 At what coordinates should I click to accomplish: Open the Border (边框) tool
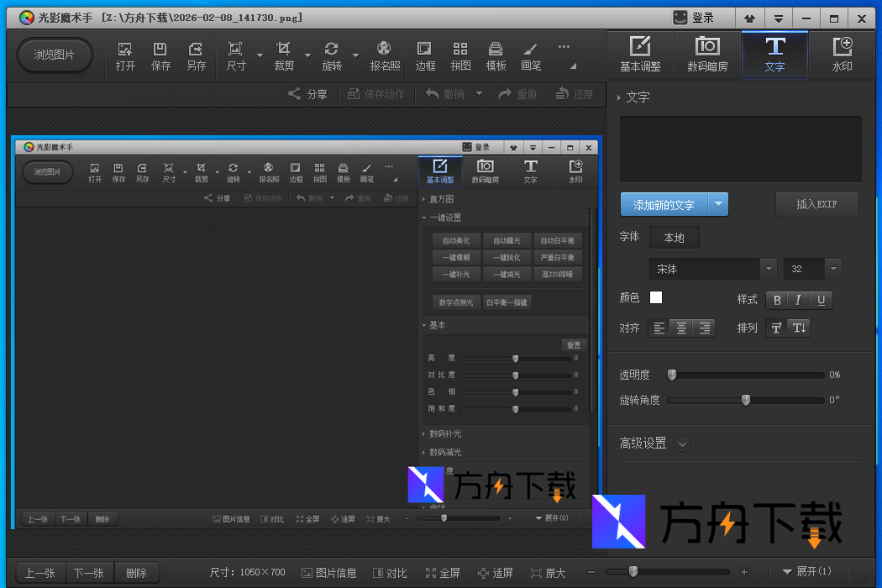425,55
